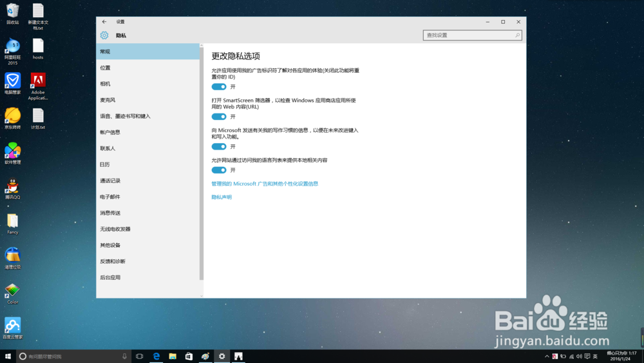Open File Explorer from taskbar
644x363 pixels.
pyautogui.click(x=173, y=357)
